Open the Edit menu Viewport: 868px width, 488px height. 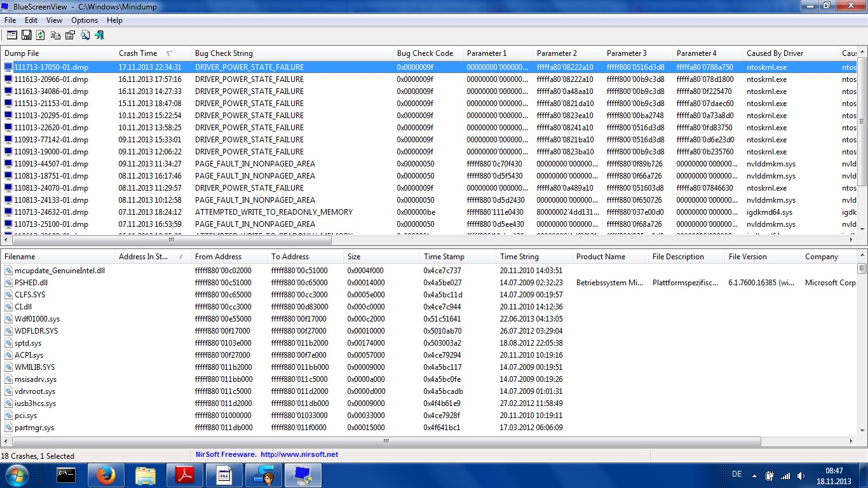click(31, 20)
